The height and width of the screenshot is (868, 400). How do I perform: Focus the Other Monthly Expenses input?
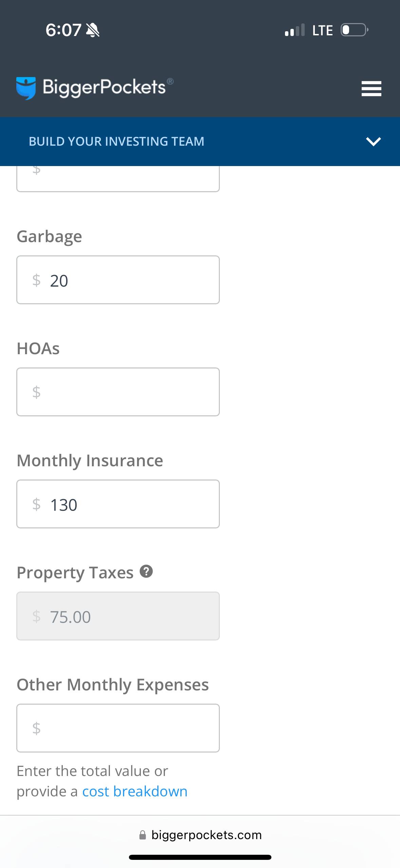118,728
